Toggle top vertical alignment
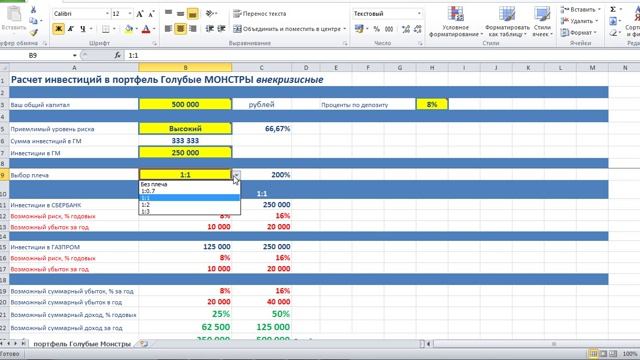Image resolution: width=640 pixels, height=360 pixels. click(x=168, y=13)
